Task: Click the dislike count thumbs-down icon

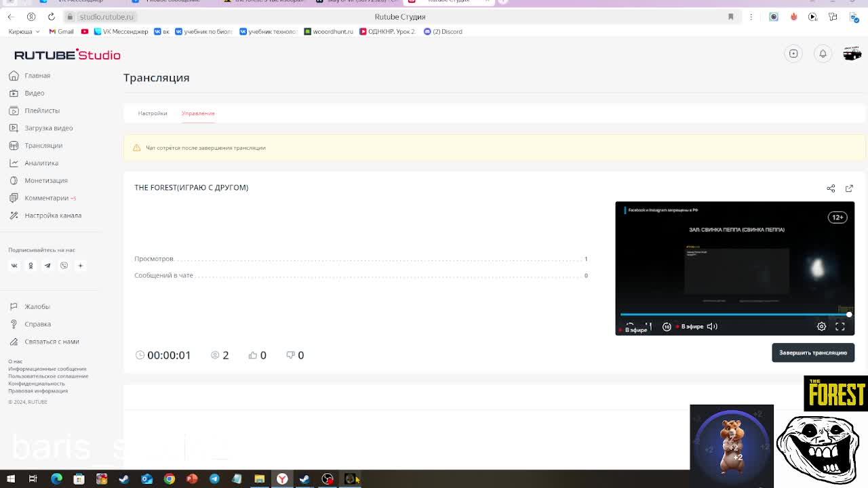Action: coord(290,355)
